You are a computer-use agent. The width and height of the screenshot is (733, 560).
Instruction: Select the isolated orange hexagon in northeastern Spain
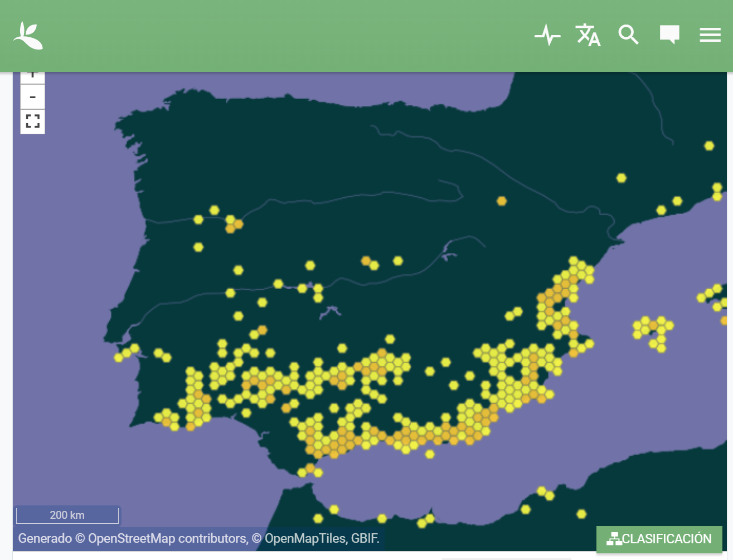pos(502,201)
